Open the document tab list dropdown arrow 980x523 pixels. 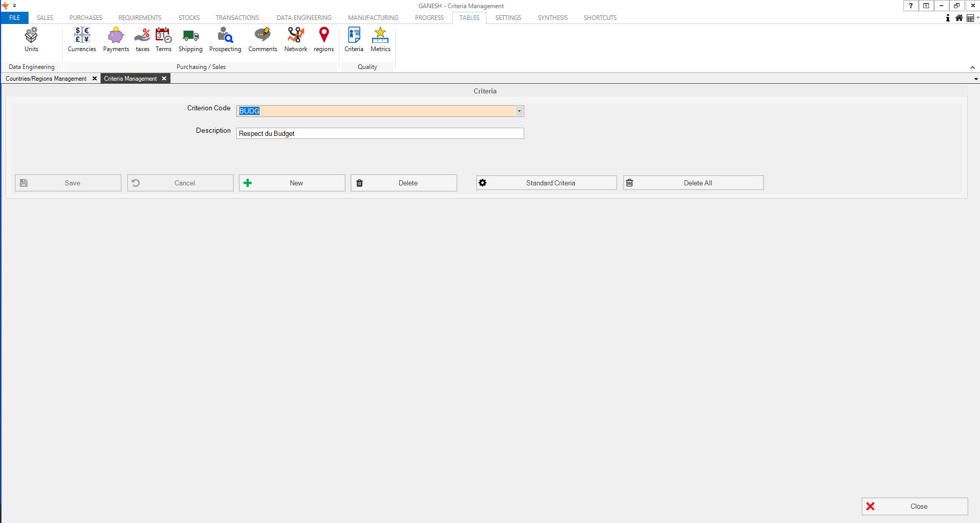[x=976, y=79]
